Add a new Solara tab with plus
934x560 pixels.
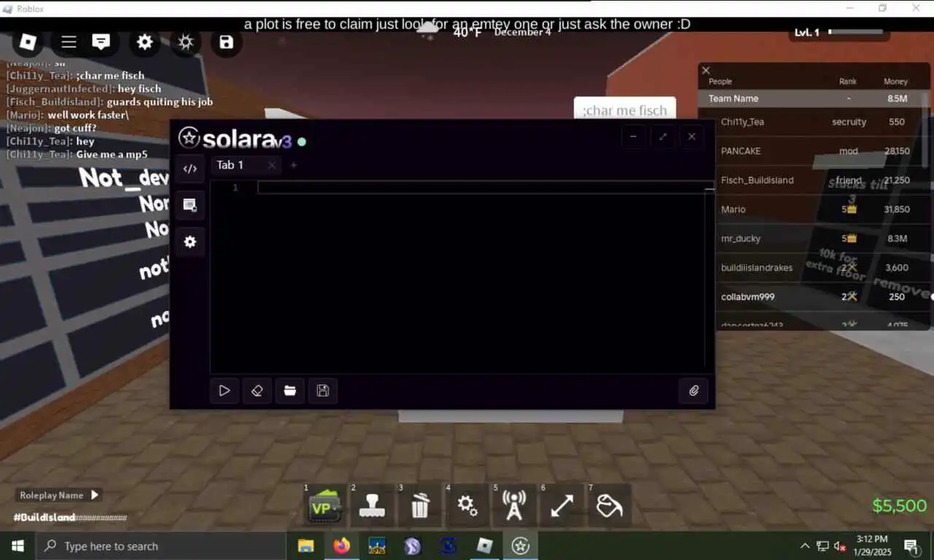pos(293,166)
